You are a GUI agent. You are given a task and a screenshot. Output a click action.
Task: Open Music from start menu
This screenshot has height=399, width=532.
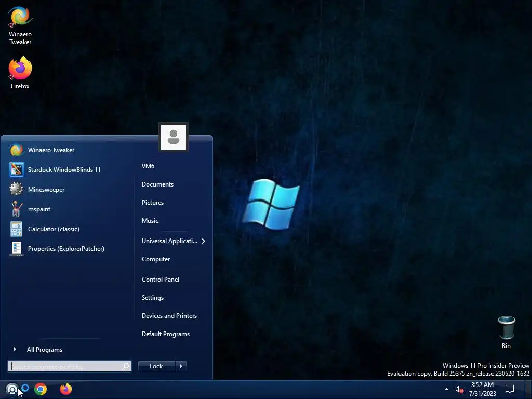[x=150, y=220]
